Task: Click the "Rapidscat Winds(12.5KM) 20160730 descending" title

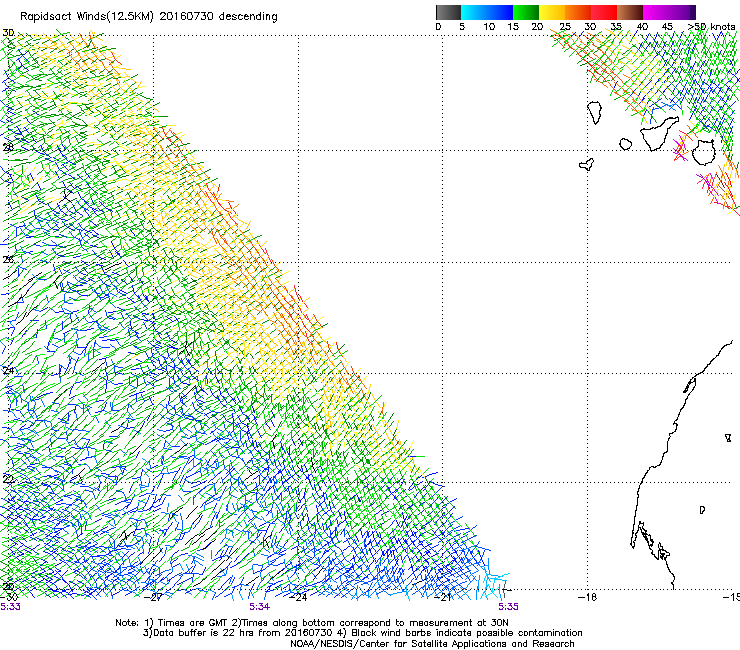Action: pos(149,17)
